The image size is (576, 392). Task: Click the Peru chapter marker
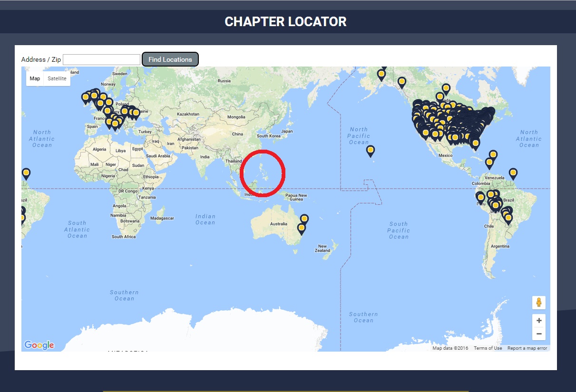tap(480, 197)
